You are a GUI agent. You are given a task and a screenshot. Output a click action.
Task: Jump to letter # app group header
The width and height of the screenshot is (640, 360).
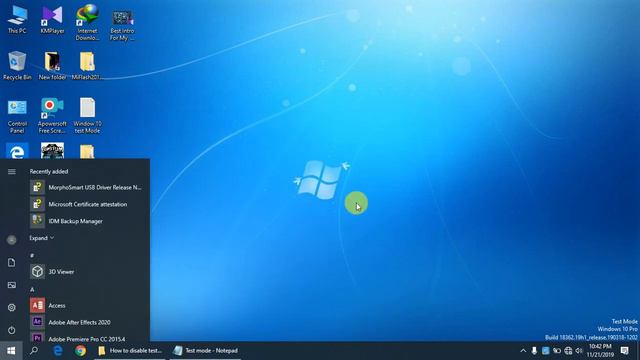point(32,256)
